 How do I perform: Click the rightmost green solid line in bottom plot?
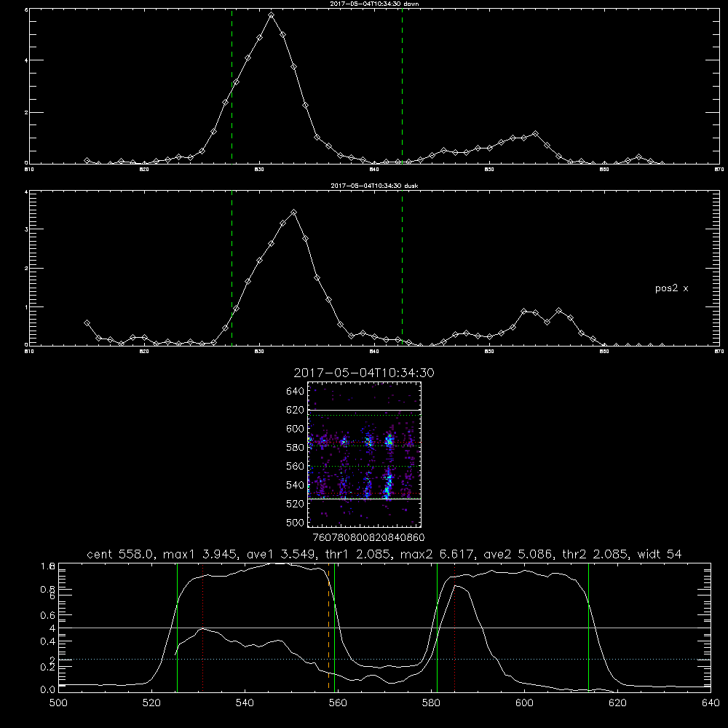coord(588,628)
